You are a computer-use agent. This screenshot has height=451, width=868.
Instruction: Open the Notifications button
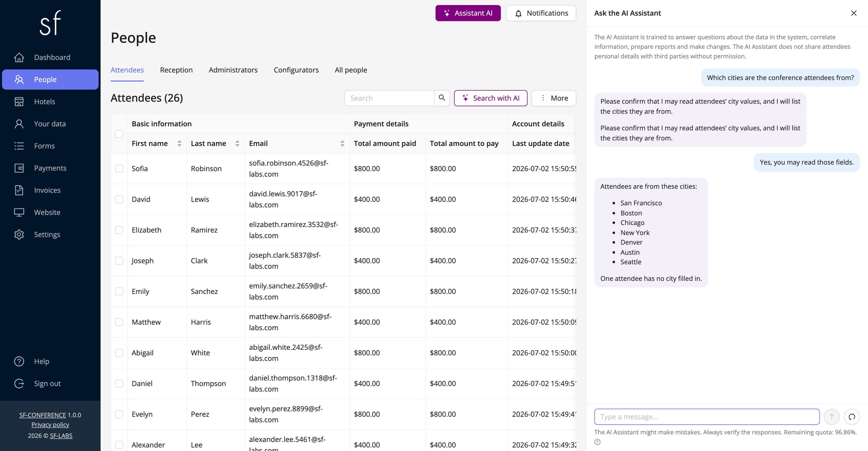click(541, 13)
